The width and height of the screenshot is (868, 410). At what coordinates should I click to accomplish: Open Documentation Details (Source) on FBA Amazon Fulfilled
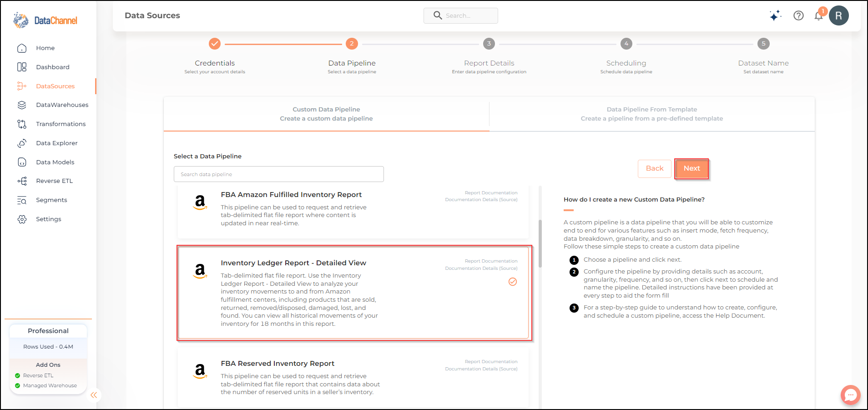[481, 200]
